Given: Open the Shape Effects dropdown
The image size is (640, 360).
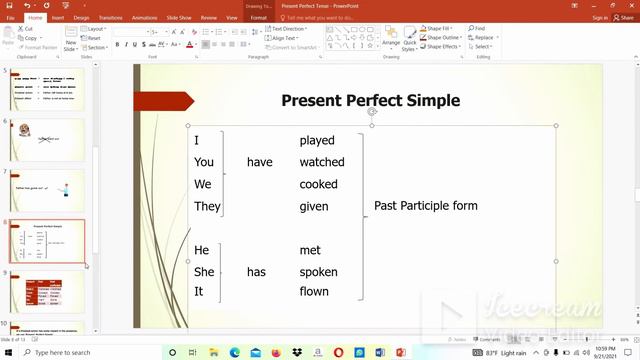Looking at the screenshot, I should pos(440,46).
